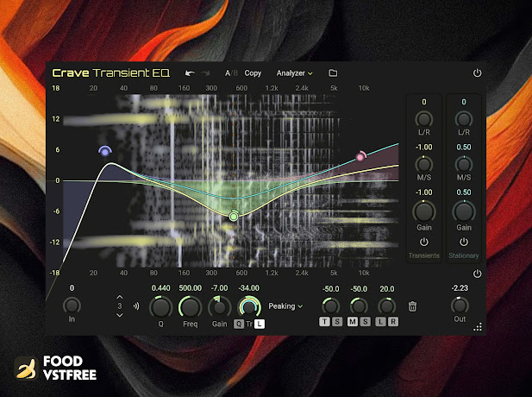Click the -7.00 gain value
Viewport: 532px width, 397px height.
220,288
